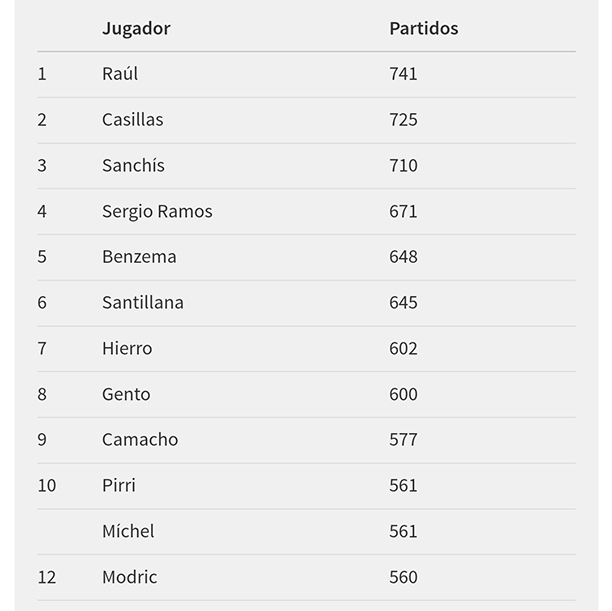
Task: Select the 725 matches value
Action: tap(403, 120)
